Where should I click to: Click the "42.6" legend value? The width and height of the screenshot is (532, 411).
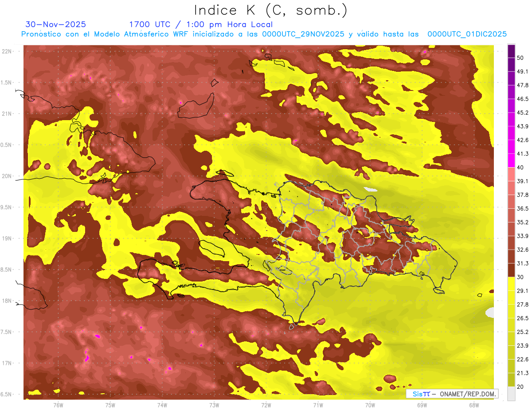(523, 140)
